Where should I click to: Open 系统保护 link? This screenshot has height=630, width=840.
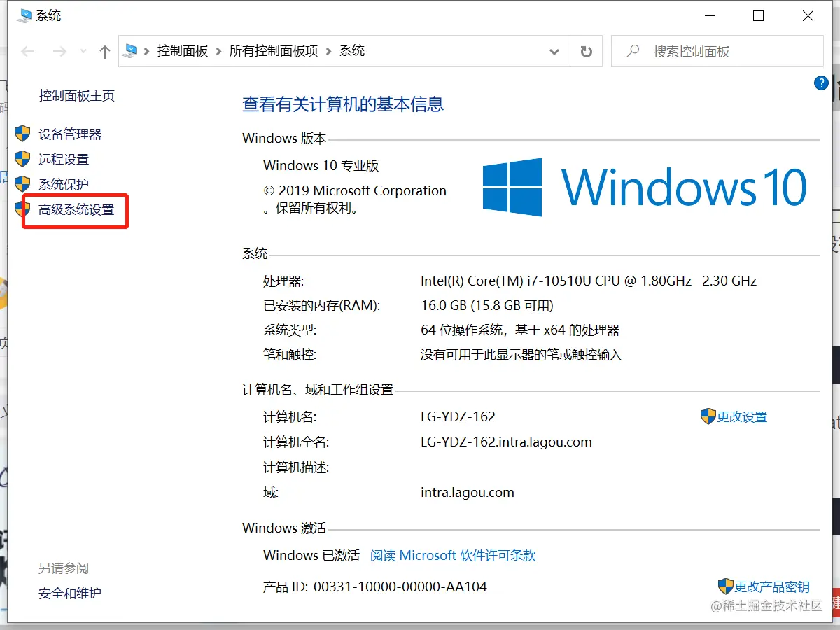[x=64, y=184]
